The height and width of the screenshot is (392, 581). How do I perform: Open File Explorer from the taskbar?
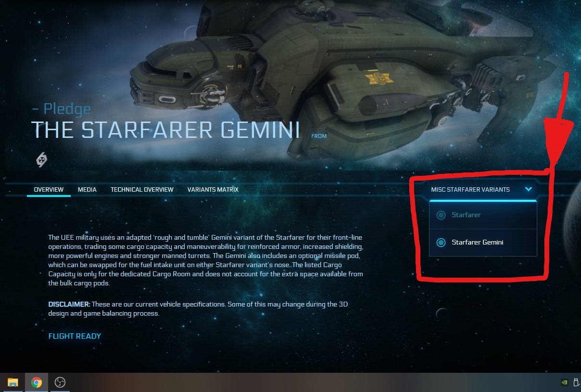pyautogui.click(x=13, y=382)
